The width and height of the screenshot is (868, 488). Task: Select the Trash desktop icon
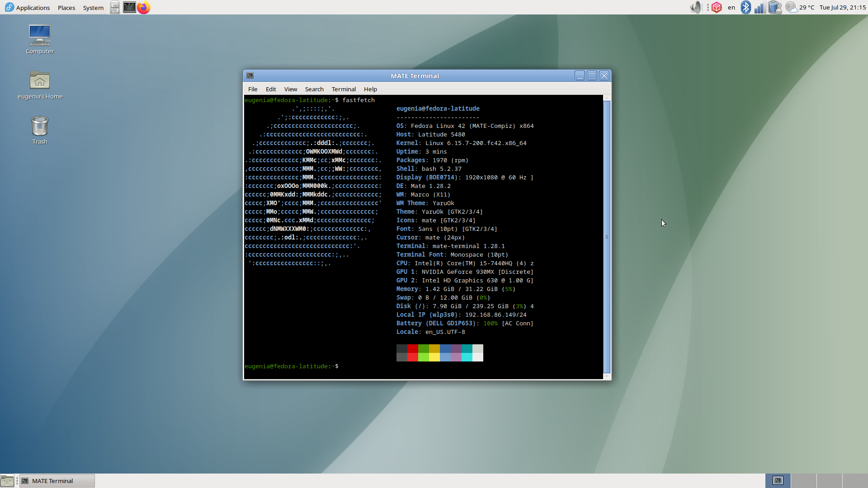(x=40, y=130)
